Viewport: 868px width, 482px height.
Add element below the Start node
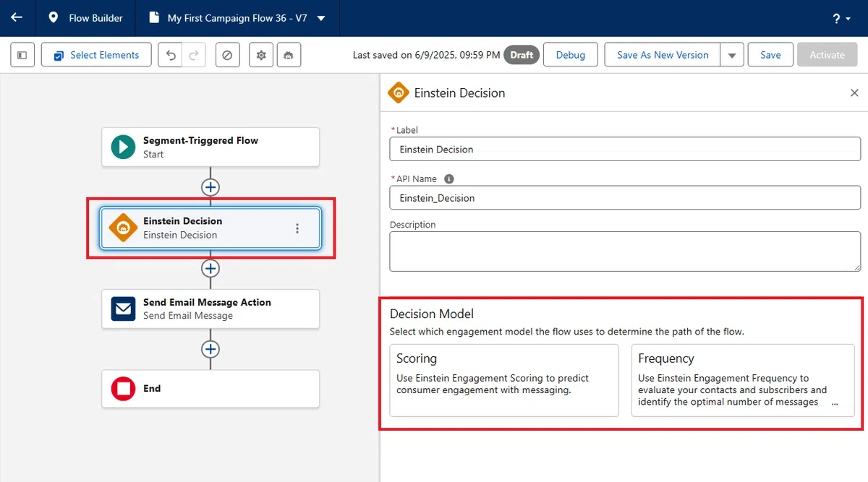point(210,187)
